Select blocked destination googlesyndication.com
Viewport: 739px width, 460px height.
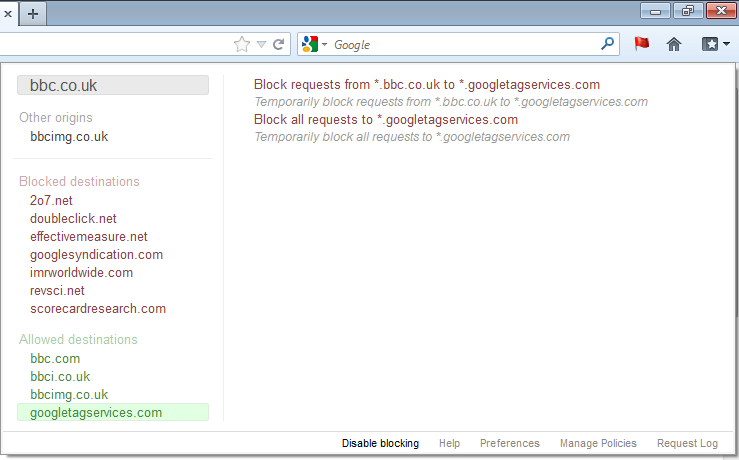click(x=96, y=255)
